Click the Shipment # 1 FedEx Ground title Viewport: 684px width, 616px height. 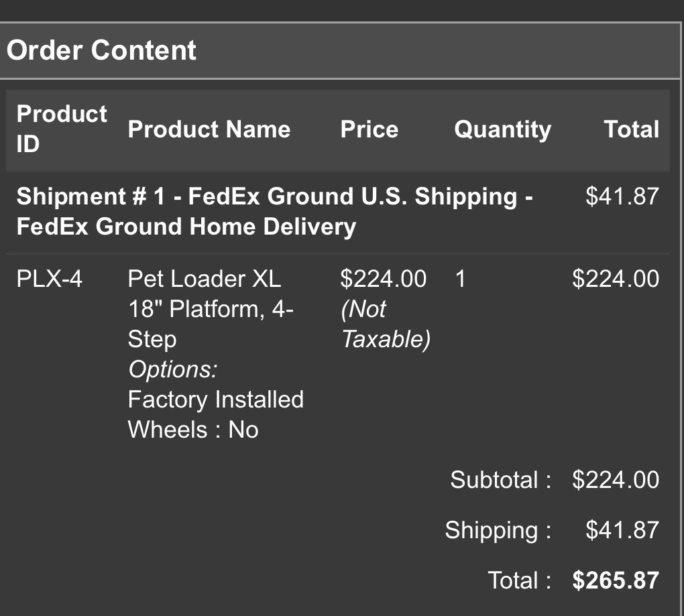click(x=274, y=211)
